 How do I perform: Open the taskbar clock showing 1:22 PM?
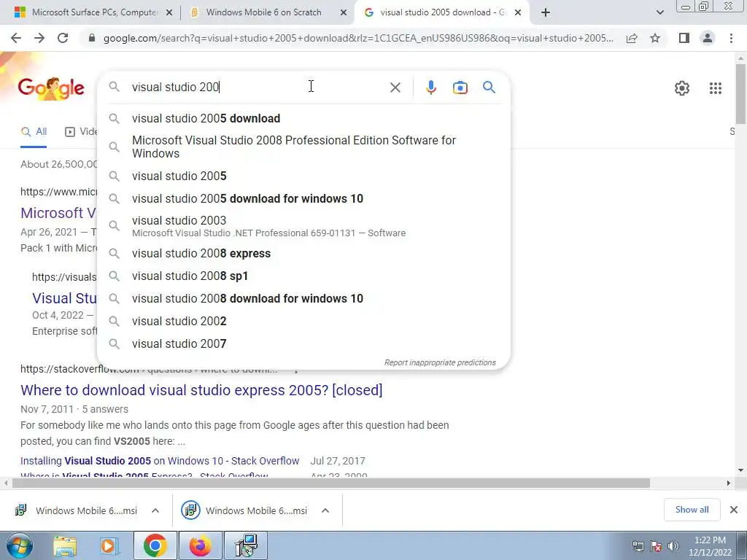pyautogui.click(x=710, y=546)
